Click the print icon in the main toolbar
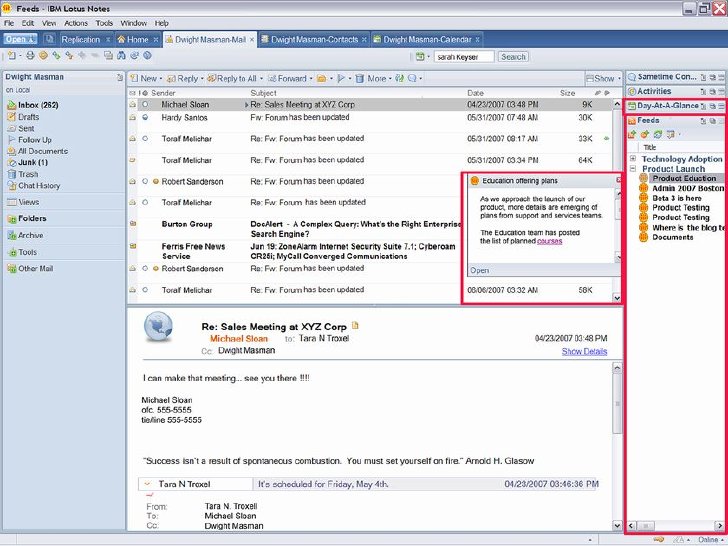 coord(30,56)
